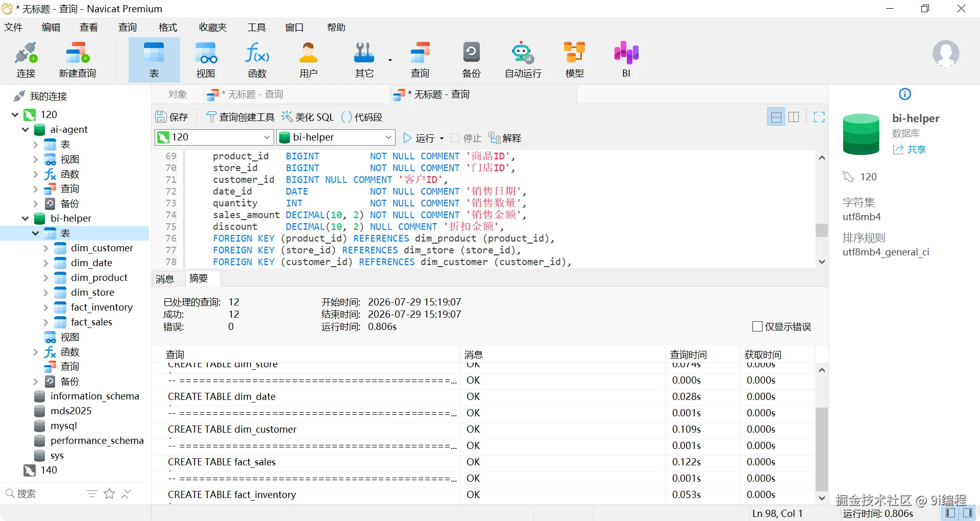Open the 工具 (Tools) menu
This screenshot has width=980, height=521.
coord(257,27)
